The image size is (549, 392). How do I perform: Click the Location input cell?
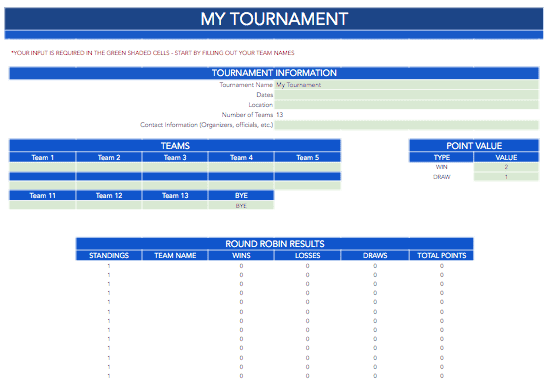(406, 105)
